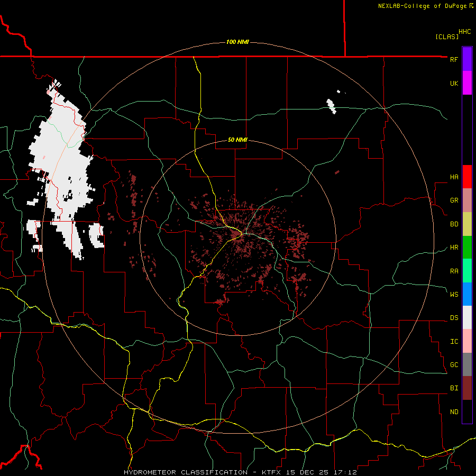Click the KTFX radar site identifier

coord(272,472)
